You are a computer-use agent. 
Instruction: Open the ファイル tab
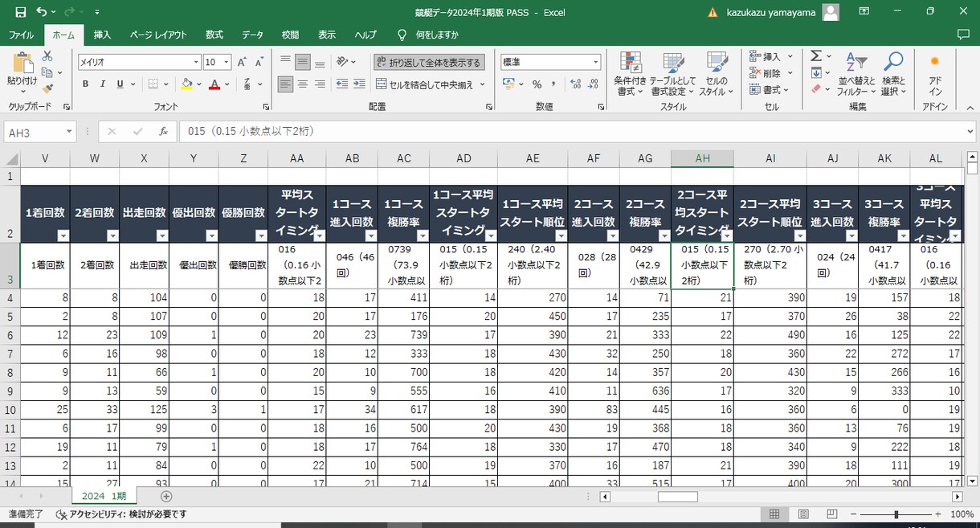(21, 35)
